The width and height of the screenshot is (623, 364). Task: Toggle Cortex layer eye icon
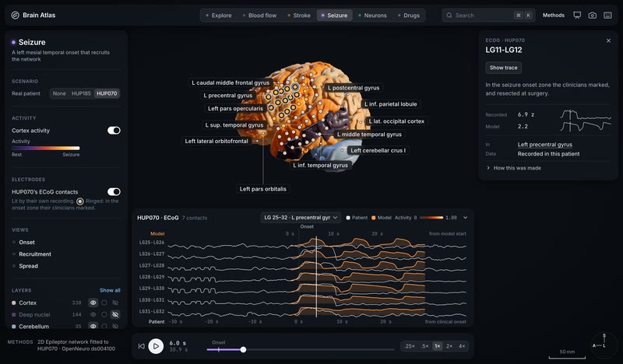[x=93, y=303]
